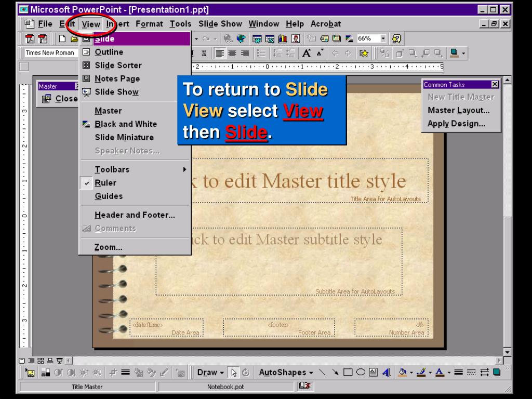
Task: Open Line Color dropdown arrow
Action: click(430, 373)
